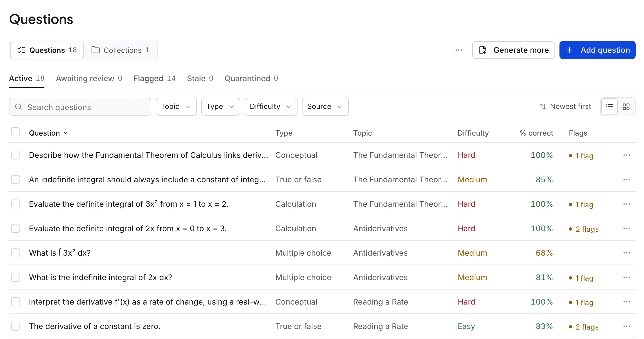Screen dimensions: 644x339
Task: Focus the Search questions field
Action: pyautogui.click(x=80, y=107)
